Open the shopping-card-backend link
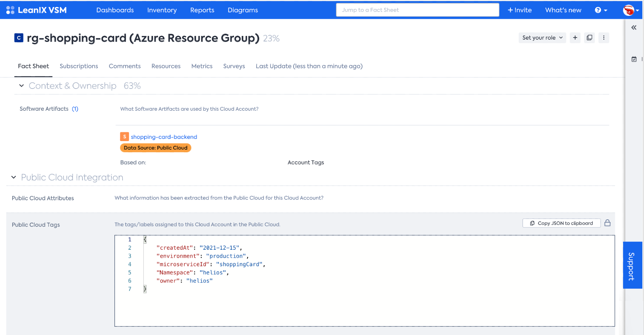This screenshot has height=335, width=644. click(x=164, y=137)
